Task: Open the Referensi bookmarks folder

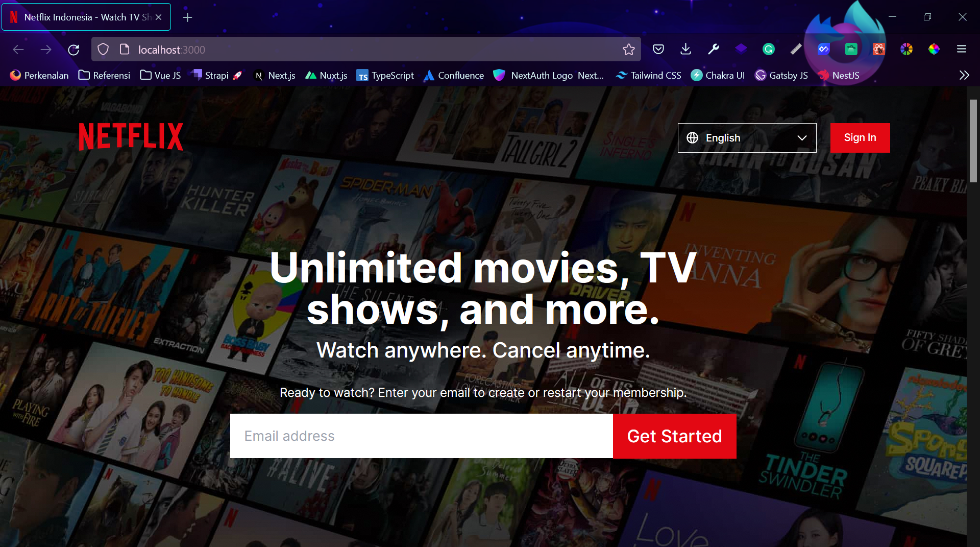Action: (x=104, y=75)
